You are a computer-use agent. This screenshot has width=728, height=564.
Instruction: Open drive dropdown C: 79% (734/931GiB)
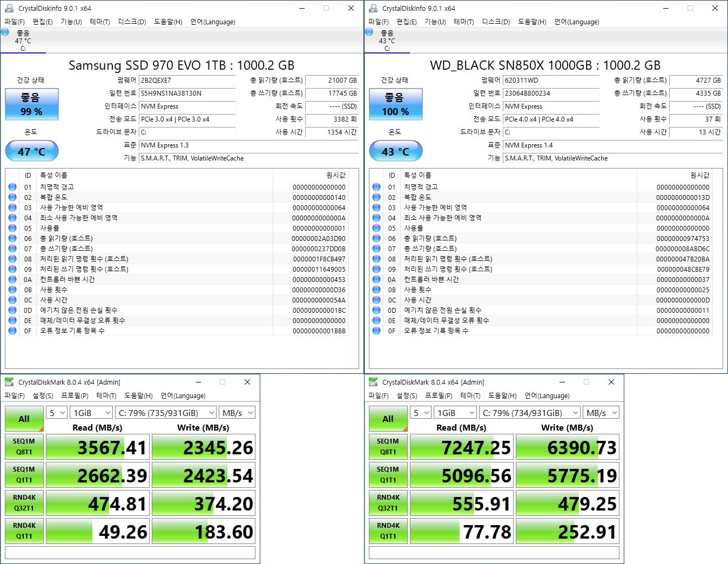click(530, 413)
